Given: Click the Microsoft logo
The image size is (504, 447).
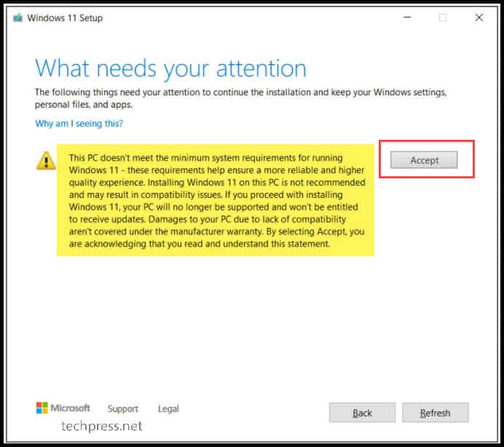Looking at the screenshot, I should coord(63,408).
